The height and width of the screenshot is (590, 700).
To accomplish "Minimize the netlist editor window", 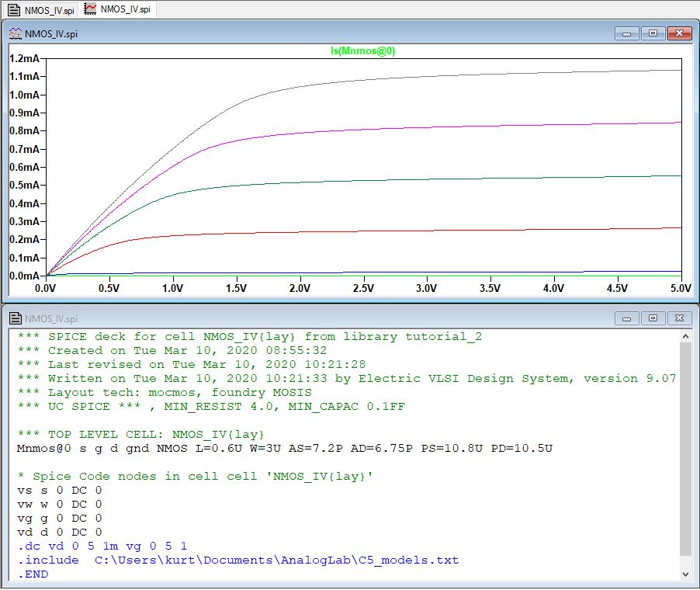I will pyautogui.click(x=626, y=318).
